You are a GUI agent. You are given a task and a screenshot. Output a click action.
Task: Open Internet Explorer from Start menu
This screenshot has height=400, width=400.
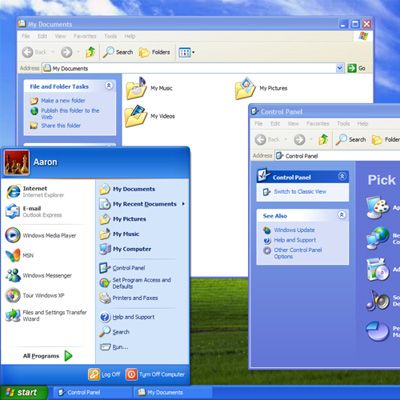click(35, 192)
